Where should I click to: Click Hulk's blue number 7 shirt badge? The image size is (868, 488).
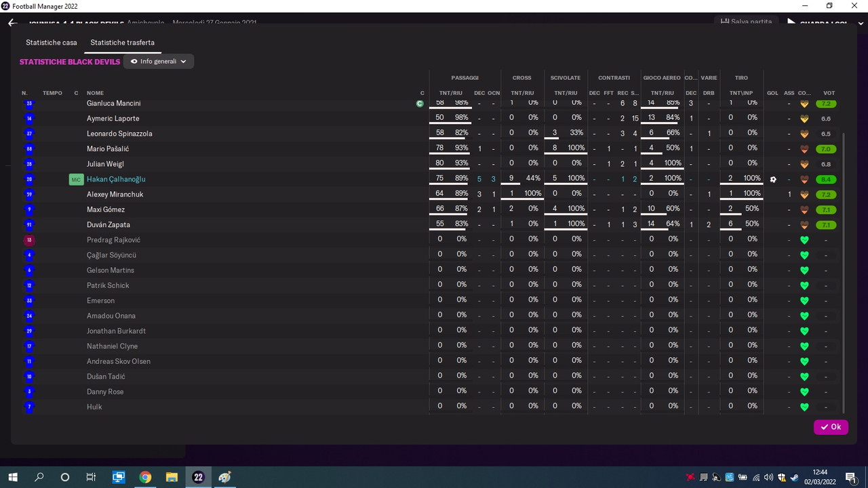tap(28, 407)
